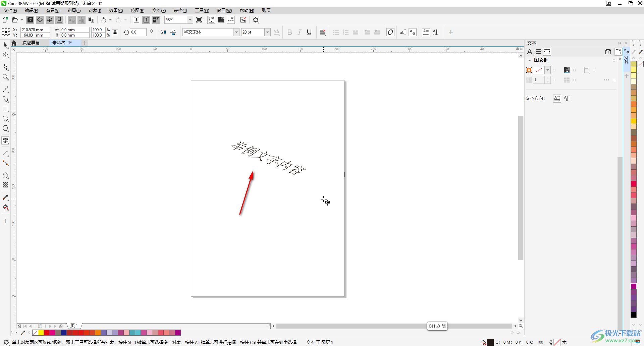Select the Parallel Dimension tool
The image size is (644, 346).
(x=5, y=153)
